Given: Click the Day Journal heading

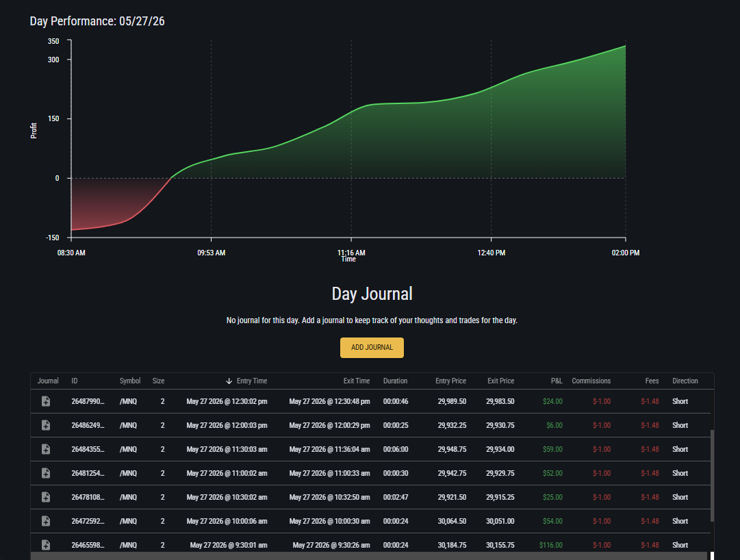Looking at the screenshot, I should pyautogui.click(x=372, y=294).
